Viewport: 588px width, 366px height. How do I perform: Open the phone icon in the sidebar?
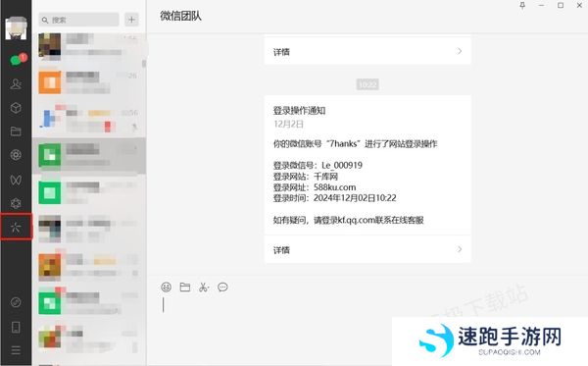point(16,328)
